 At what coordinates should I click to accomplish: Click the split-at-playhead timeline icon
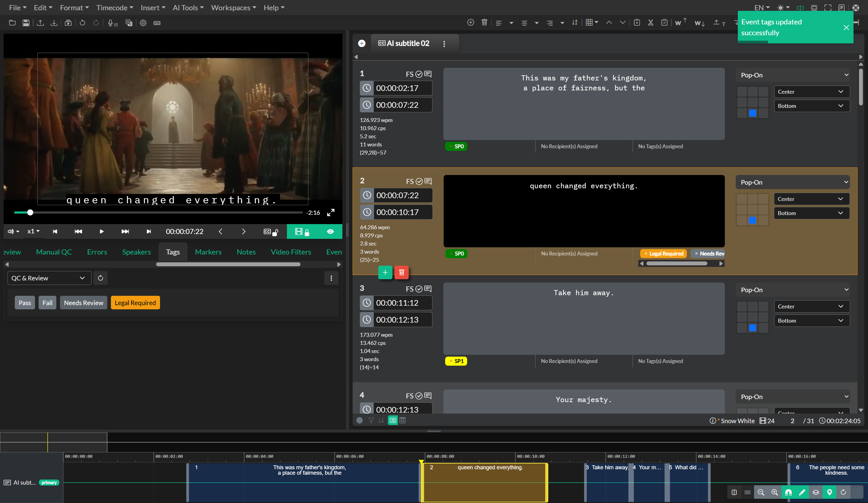pyautogui.click(x=734, y=492)
